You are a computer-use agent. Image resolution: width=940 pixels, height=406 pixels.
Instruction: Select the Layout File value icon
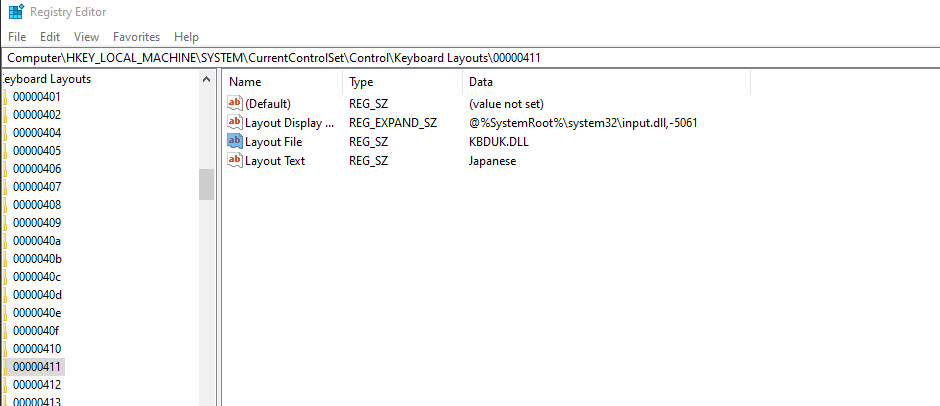(234, 142)
